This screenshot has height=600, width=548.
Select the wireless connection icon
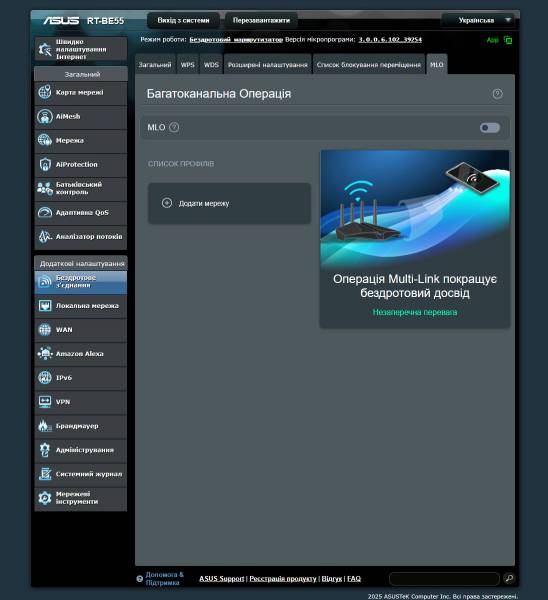coord(45,282)
